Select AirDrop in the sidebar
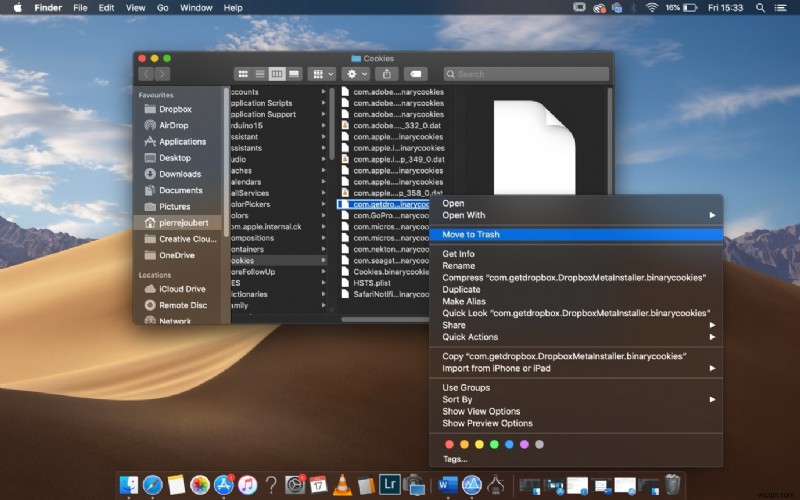 178,125
